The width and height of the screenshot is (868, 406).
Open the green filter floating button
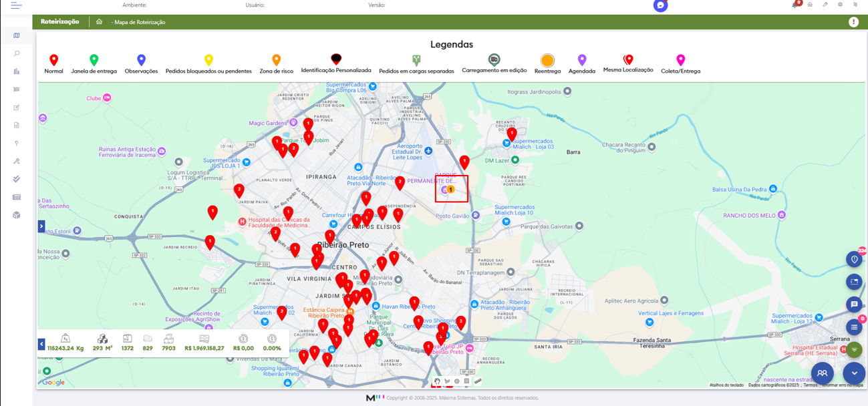pyautogui.click(x=854, y=350)
